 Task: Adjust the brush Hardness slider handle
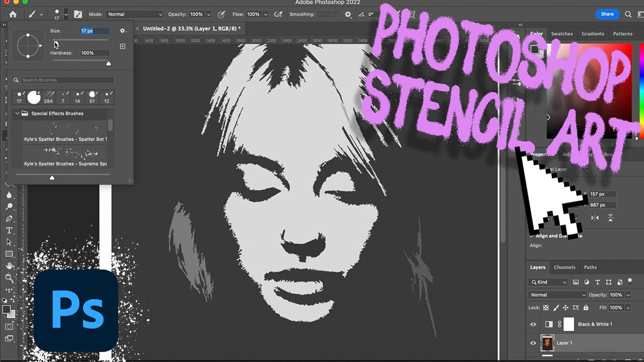(108, 63)
